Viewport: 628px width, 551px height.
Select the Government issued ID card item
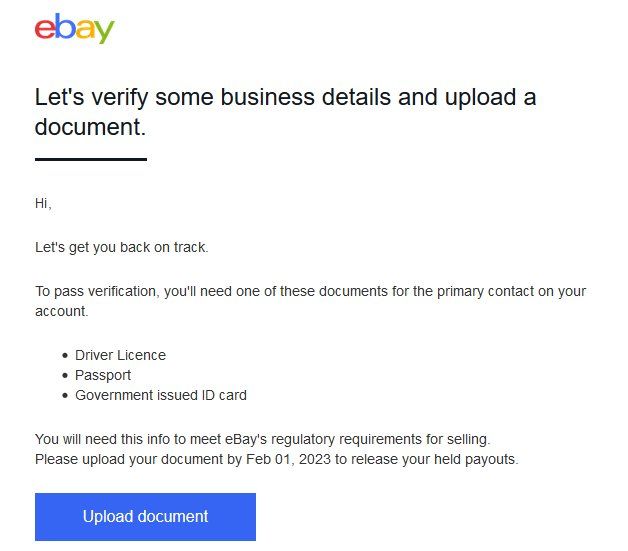(x=160, y=395)
